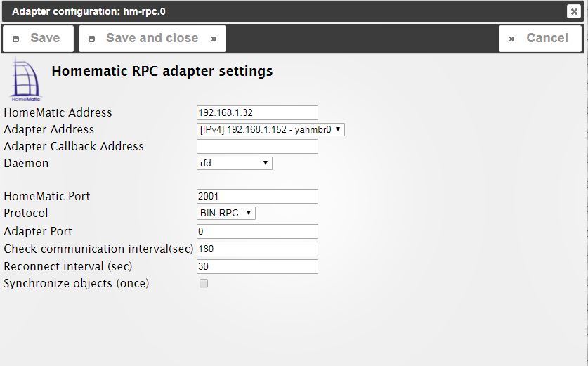Enable Synchronize objects (once) checkbox
Viewport: 588px width, 366px height.
point(204,284)
